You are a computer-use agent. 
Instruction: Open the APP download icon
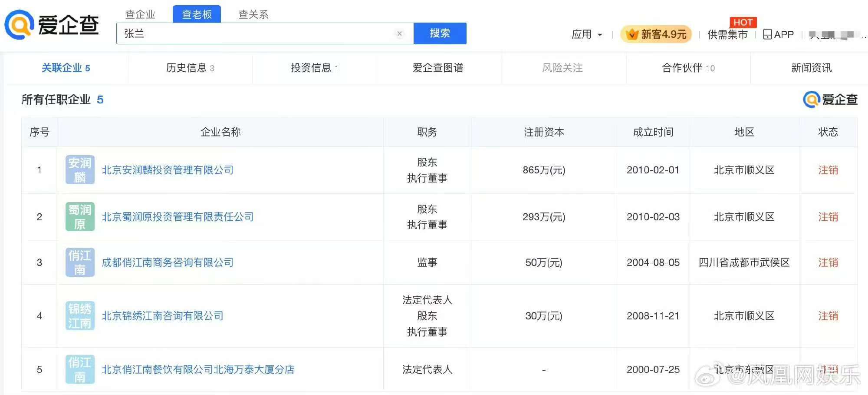point(767,34)
